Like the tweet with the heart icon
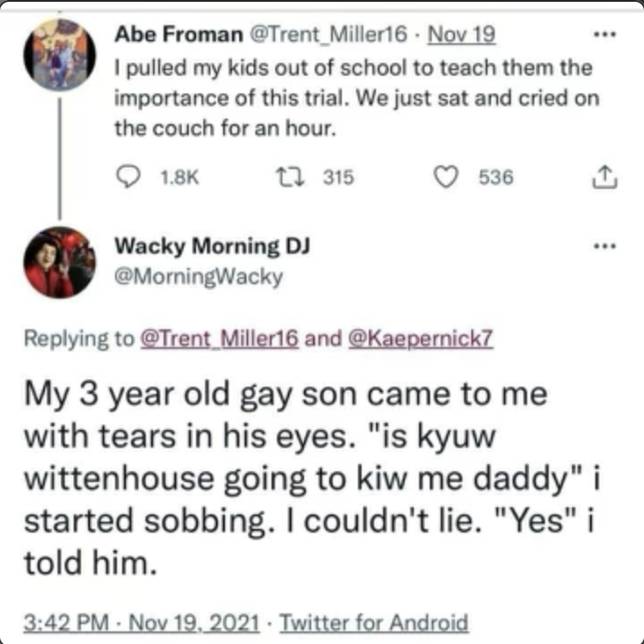 446,178
